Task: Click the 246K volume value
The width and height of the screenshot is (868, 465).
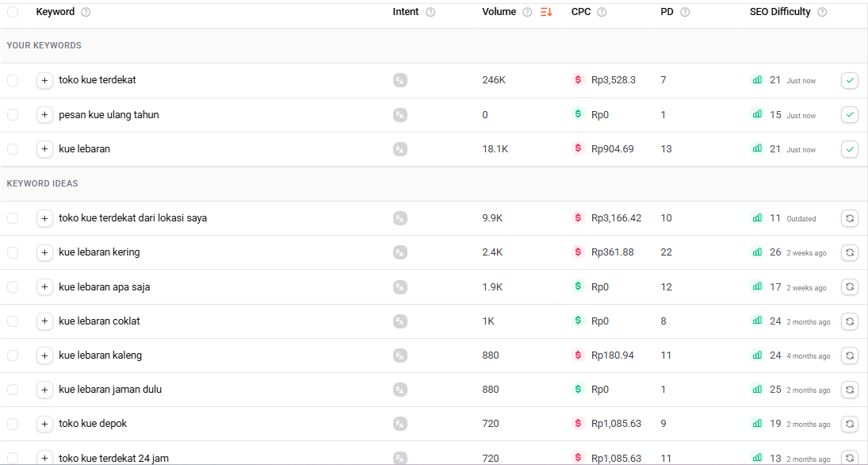Action: click(494, 80)
